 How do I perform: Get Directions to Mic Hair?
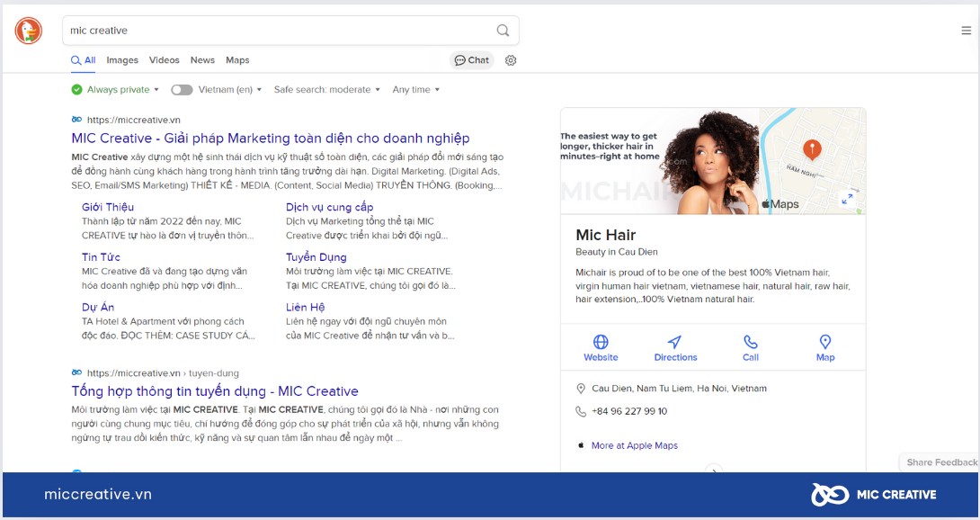[675, 343]
